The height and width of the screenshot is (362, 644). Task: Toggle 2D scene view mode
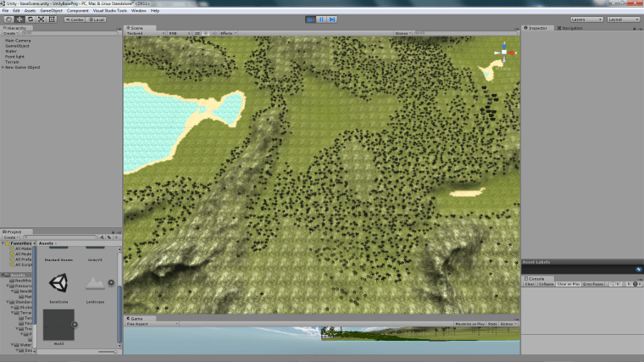pos(198,33)
